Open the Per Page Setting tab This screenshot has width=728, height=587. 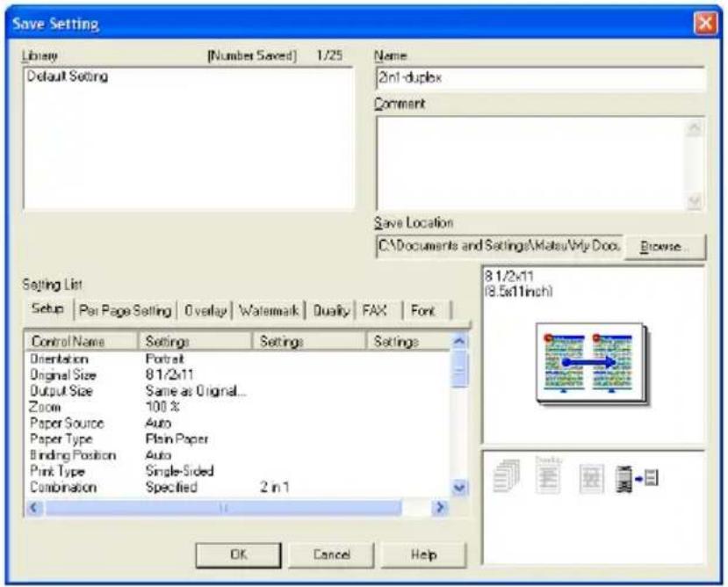[x=126, y=310]
